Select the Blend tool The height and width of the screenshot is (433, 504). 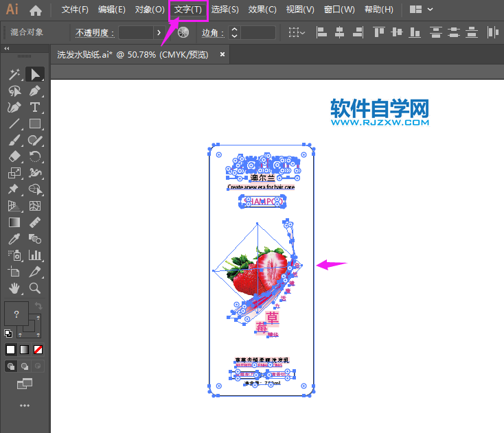35,239
